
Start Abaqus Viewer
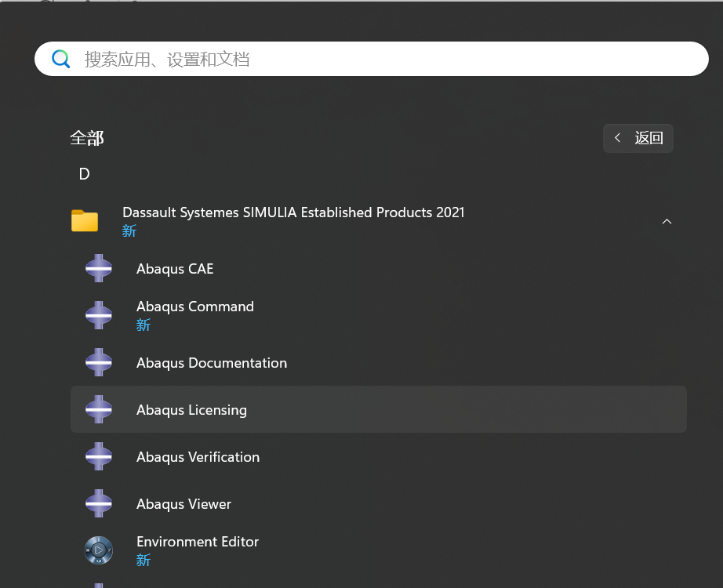[183, 503]
